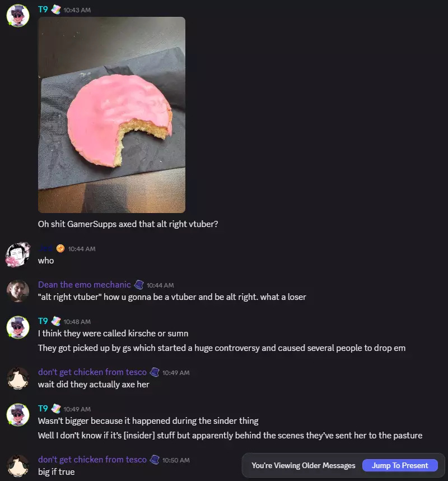This screenshot has height=481, width=448.
Task: Click the role badge beside T9 at 10:43 AM
Action: coord(56,10)
